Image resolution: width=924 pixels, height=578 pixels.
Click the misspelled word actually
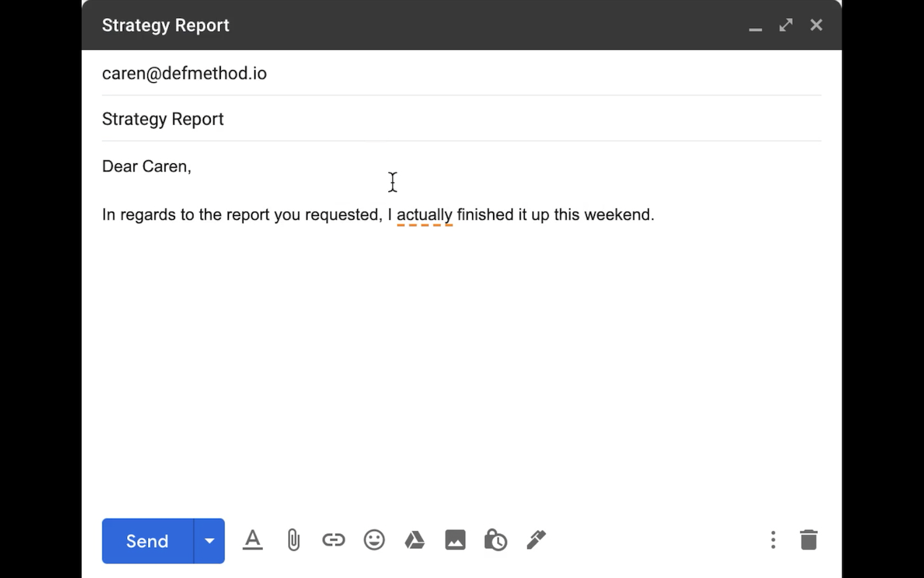pyautogui.click(x=424, y=215)
